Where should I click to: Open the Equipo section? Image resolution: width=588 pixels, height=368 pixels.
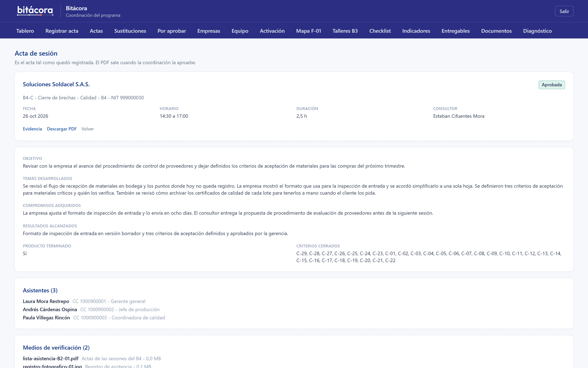(x=240, y=31)
